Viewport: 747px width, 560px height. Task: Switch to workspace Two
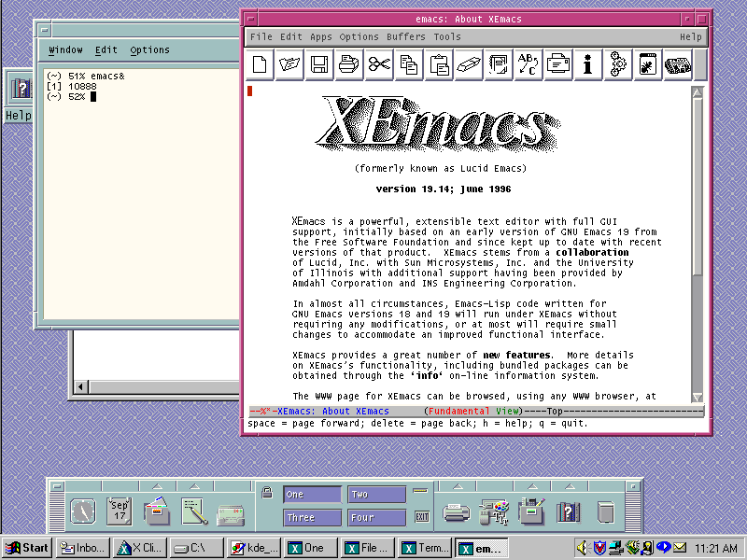(376, 495)
